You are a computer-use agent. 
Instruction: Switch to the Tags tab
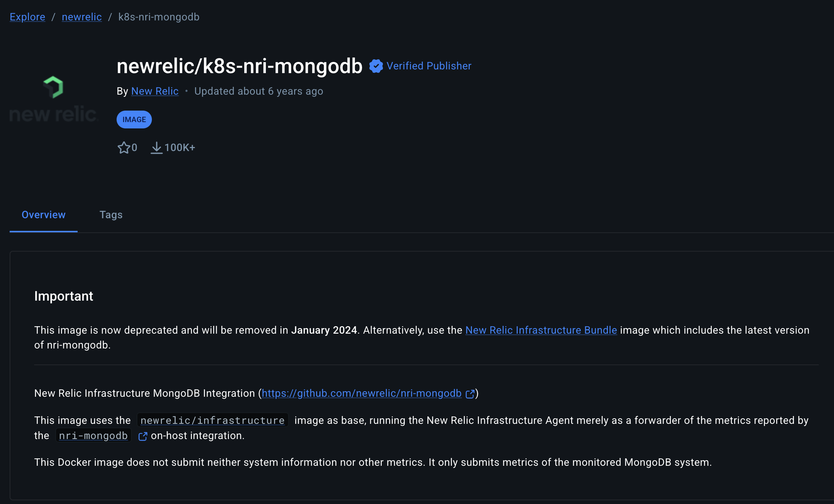click(111, 215)
